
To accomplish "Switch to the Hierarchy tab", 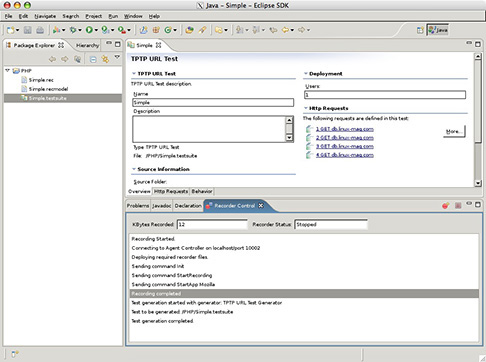I will point(87,45).
